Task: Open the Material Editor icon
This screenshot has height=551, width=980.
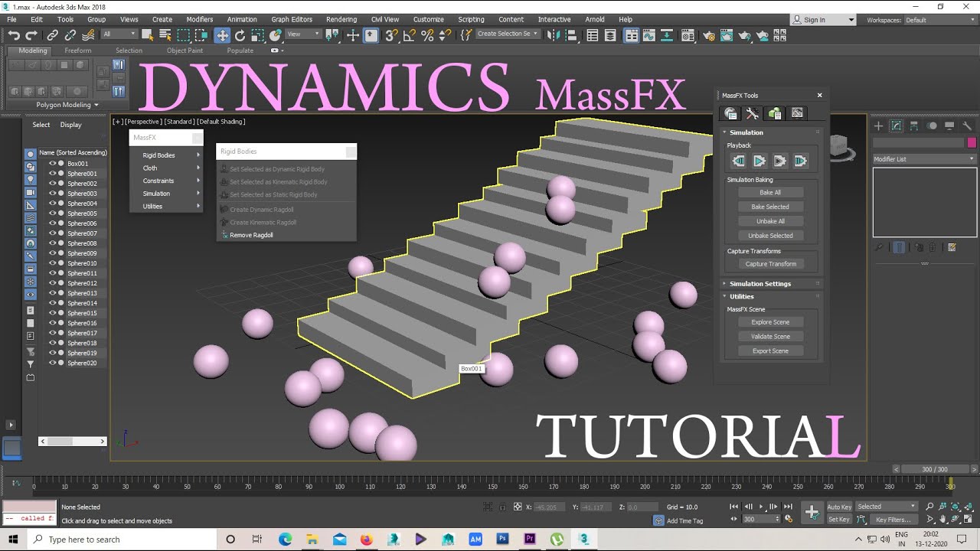Action: pos(688,35)
